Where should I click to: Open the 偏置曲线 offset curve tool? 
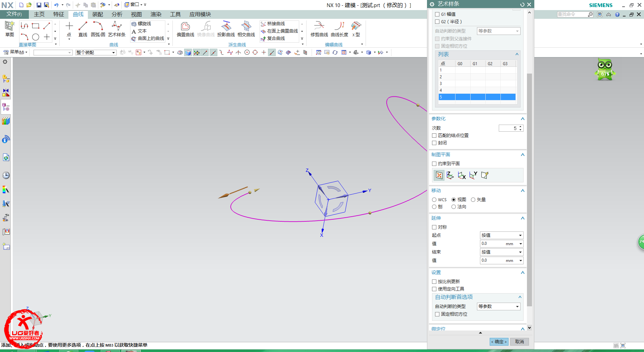[x=185, y=29]
